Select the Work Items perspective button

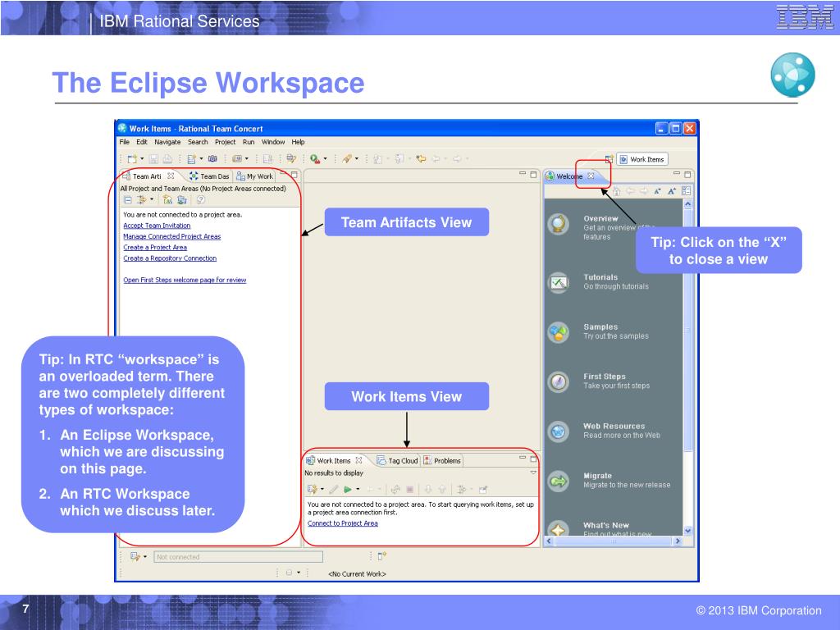click(642, 159)
